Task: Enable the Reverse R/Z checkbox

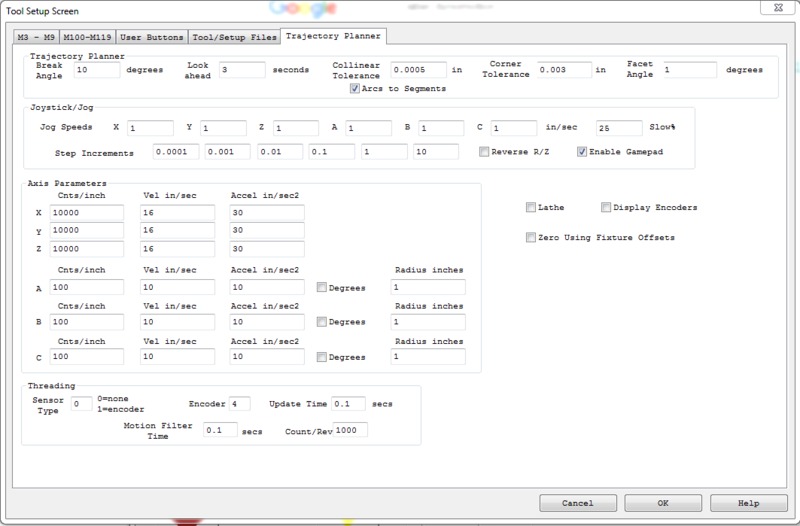Action: 484,152
